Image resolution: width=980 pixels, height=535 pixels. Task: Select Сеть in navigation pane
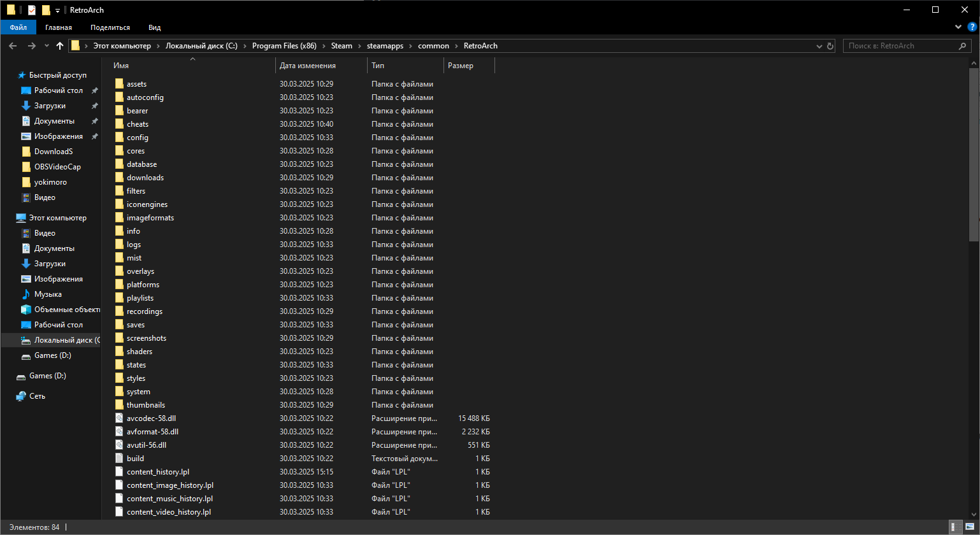point(37,396)
